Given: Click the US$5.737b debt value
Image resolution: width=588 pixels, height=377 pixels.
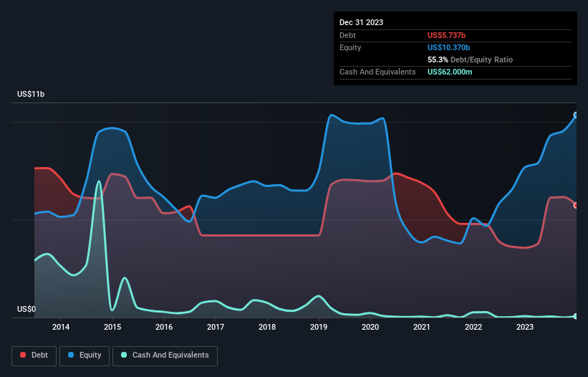Looking at the screenshot, I should 446,35.
